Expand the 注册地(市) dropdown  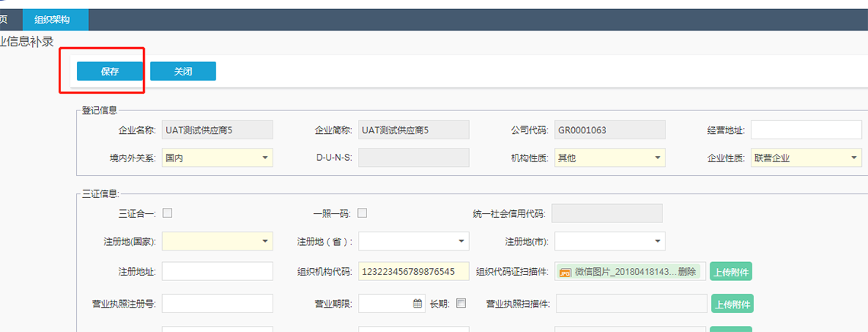click(657, 241)
